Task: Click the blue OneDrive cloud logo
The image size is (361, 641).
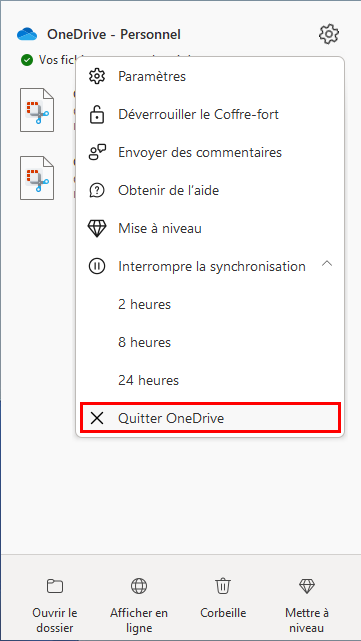Action: pos(27,35)
